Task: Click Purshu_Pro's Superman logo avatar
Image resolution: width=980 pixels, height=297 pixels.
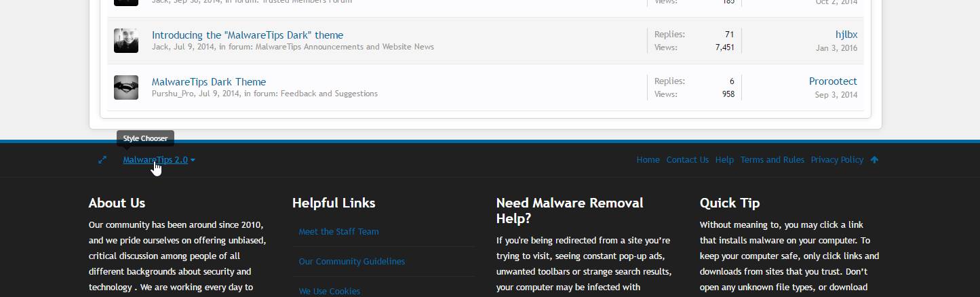Action: (126, 87)
